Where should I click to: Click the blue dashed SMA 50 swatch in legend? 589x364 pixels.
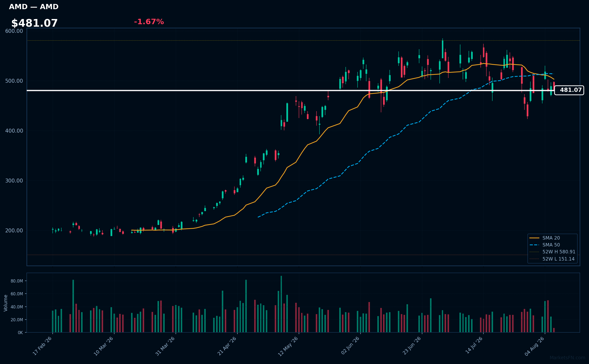(534, 245)
